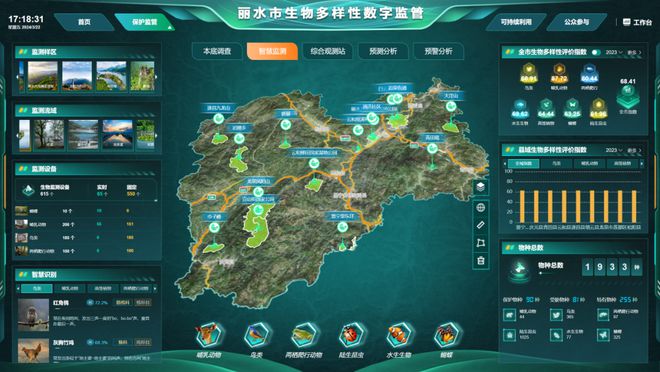The image size is (660, 372).
Task: Select 陆生昆虫 ladybug category icon
Action: (x=351, y=335)
